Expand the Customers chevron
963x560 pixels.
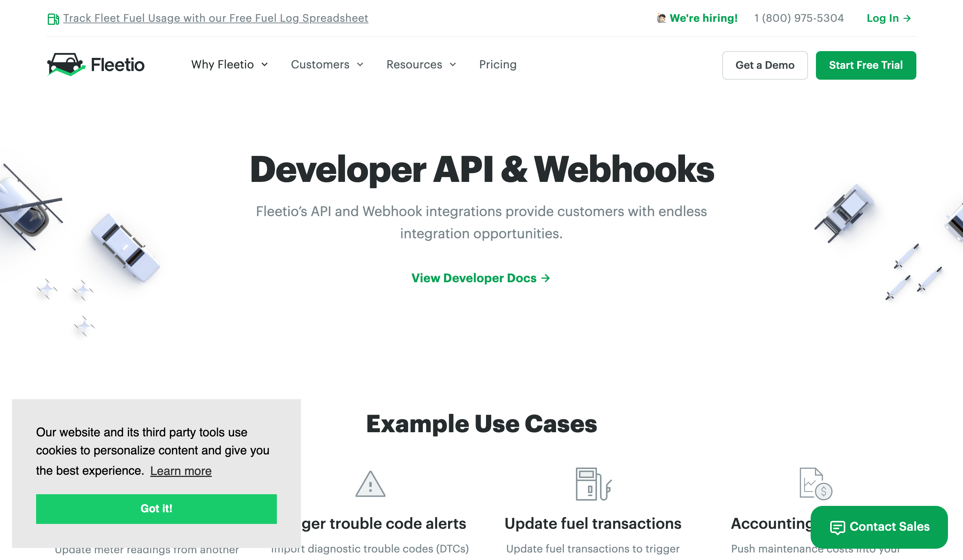pyautogui.click(x=360, y=65)
